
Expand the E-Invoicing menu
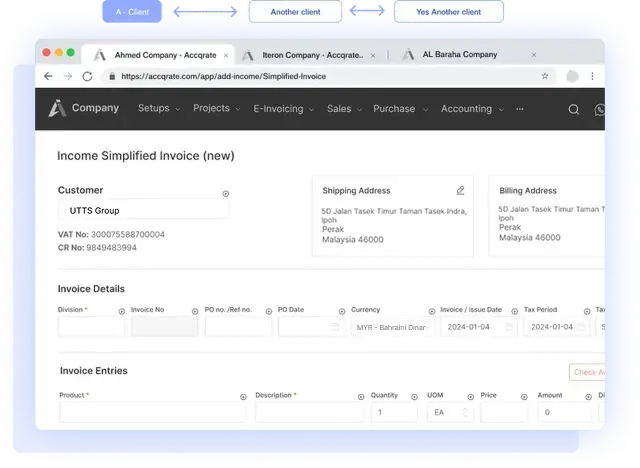pyautogui.click(x=284, y=109)
